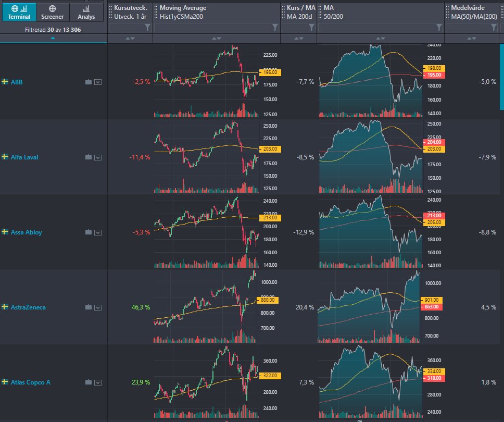Select the Atlas Copco A stock name
The height and width of the screenshot is (422, 504).
tap(31, 382)
